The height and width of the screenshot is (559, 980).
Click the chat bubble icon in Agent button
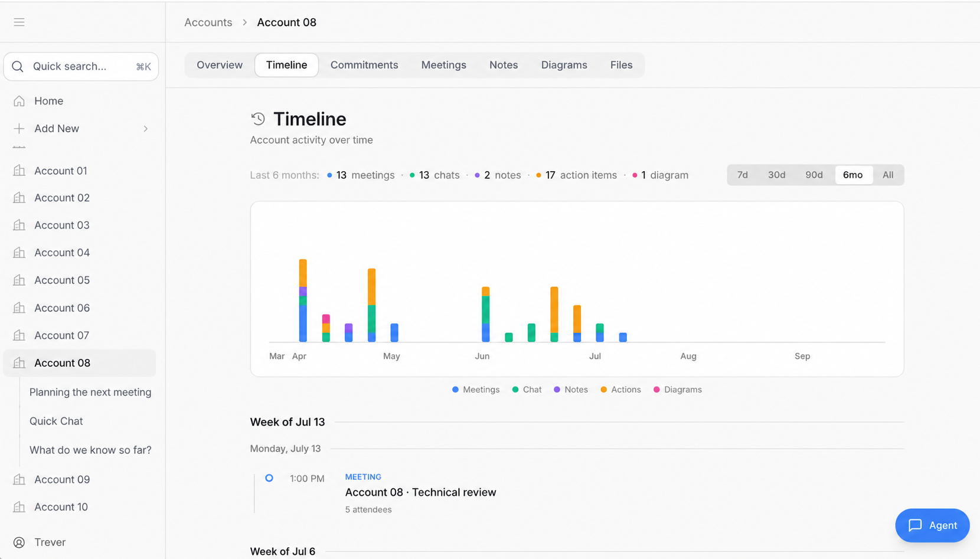[x=915, y=525]
